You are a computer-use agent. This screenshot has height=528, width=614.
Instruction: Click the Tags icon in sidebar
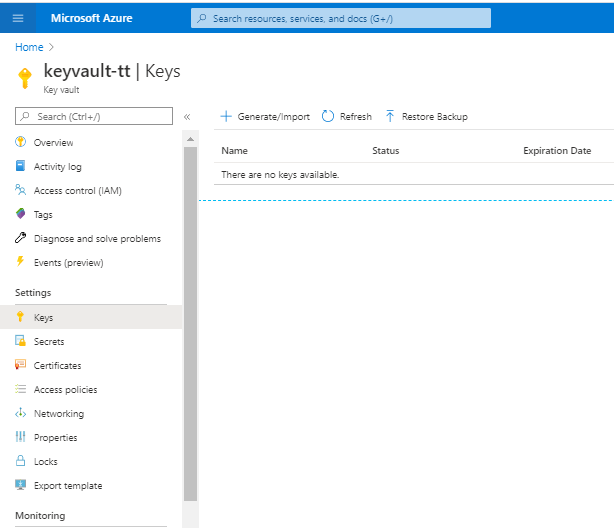[20, 215]
